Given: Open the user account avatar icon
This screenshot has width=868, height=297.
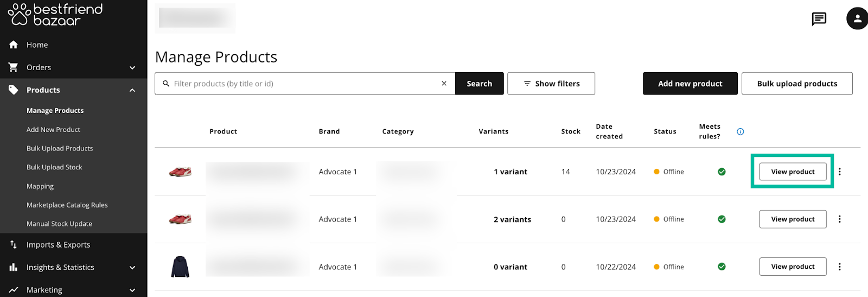Looking at the screenshot, I should [x=857, y=18].
